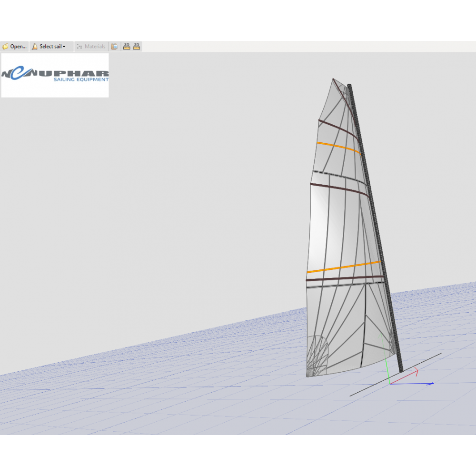This screenshot has height=476, width=476.
Task: Click the blue axis arrow
Action: click(x=419, y=384)
